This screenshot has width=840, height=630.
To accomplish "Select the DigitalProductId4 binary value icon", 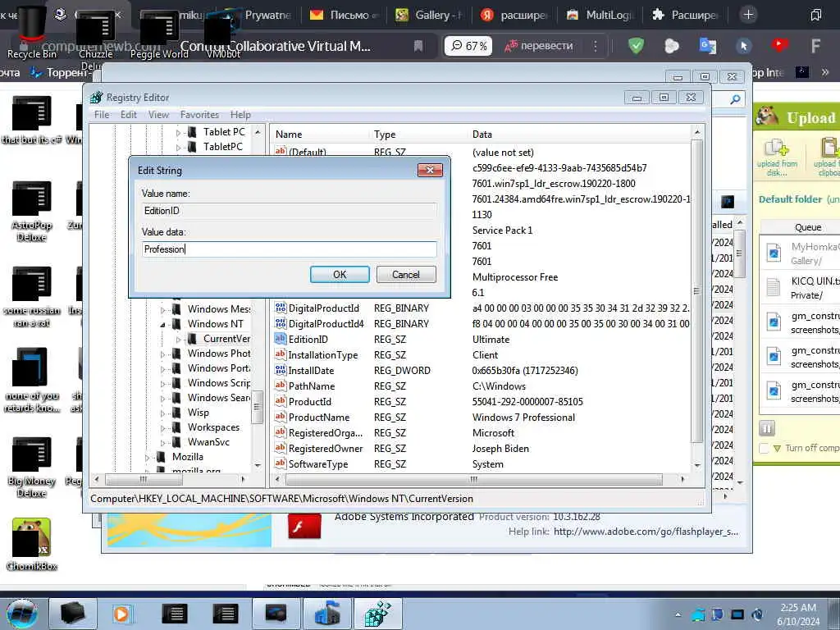I will [281, 323].
